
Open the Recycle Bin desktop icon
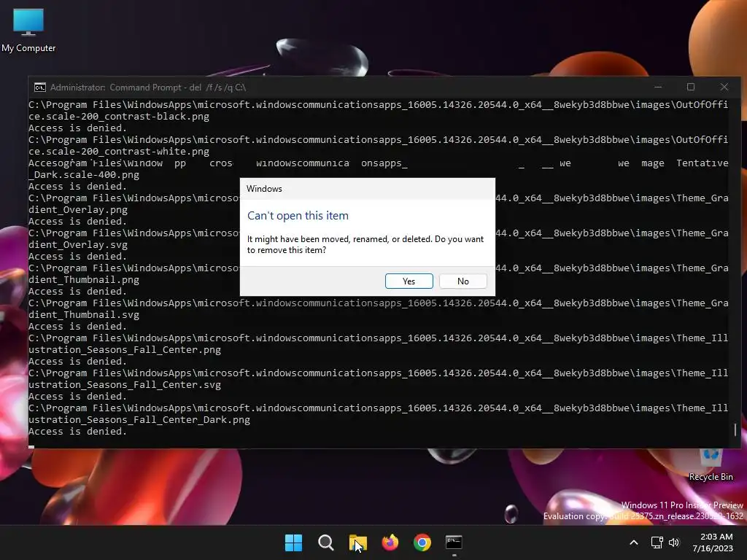coord(711,465)
